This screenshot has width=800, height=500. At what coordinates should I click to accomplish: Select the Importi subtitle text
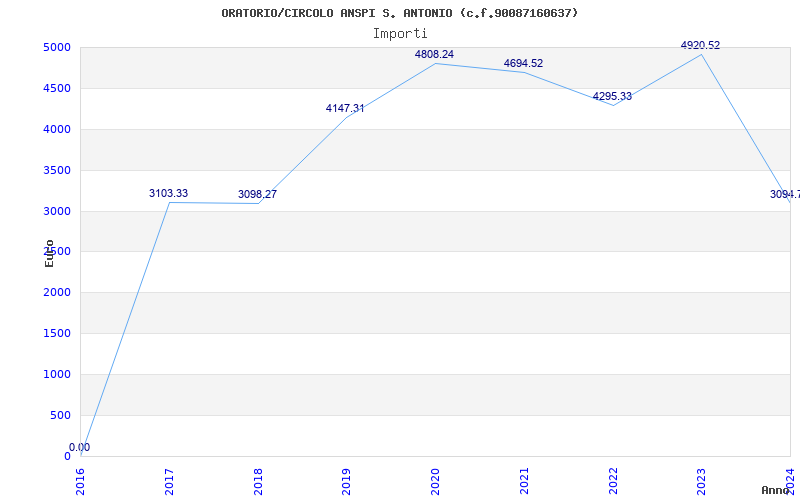(x=400, y=34)
